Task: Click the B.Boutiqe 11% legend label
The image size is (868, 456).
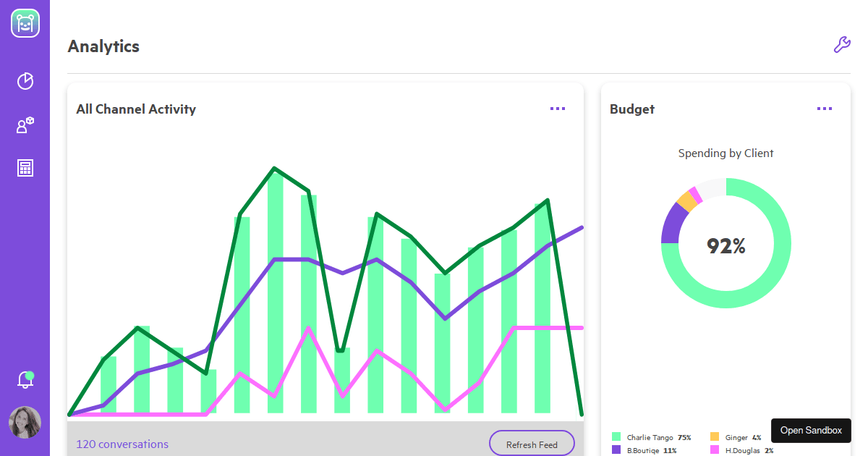Action: click(x=652, y=450)
